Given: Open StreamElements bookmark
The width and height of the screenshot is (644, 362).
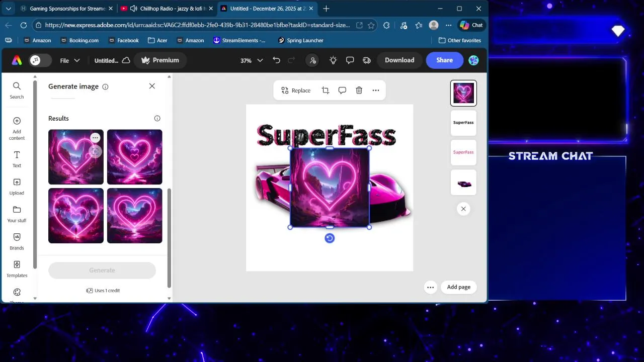Looking at the screenshot, I should (239, 40).
